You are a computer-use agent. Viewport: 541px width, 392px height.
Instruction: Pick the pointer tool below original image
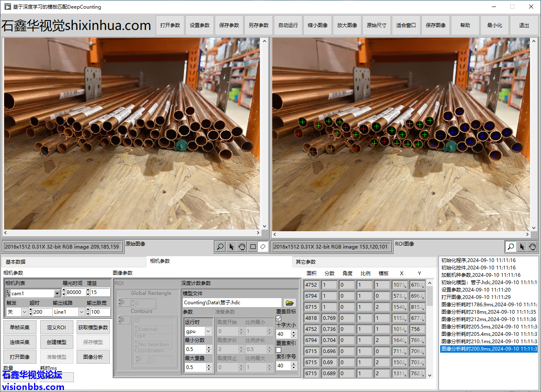pyautogui.click(x=231, y=246)
